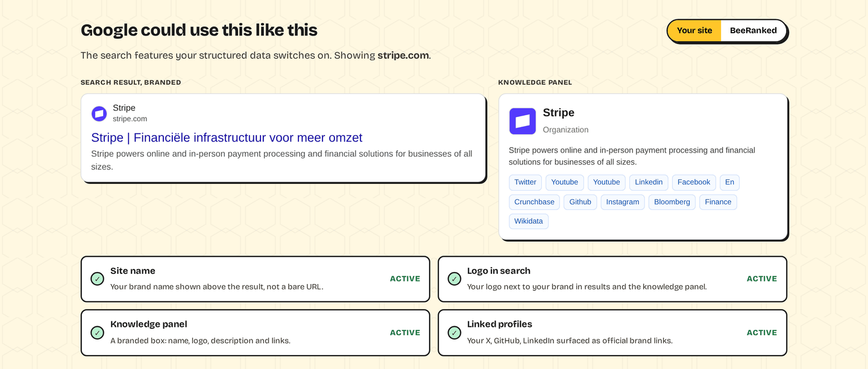Click the Knowledge panel card description text
The width and height of the screenshot is (868, 369).
click(x=200, y=341)
